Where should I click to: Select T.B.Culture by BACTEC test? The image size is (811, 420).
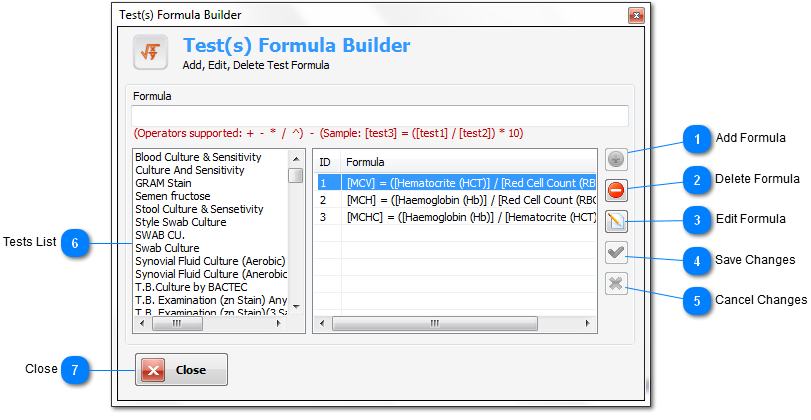tap(191, 287)
